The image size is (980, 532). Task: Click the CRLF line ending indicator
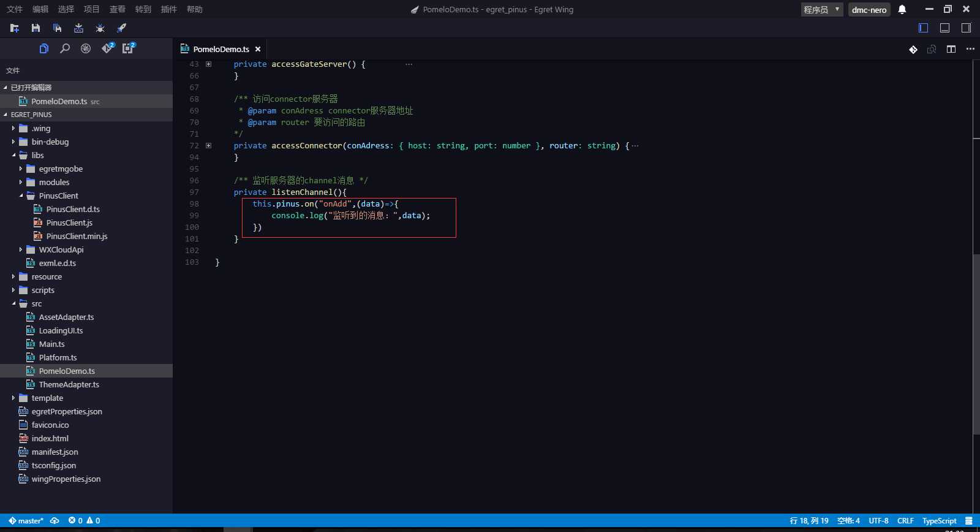coord(905,520)
